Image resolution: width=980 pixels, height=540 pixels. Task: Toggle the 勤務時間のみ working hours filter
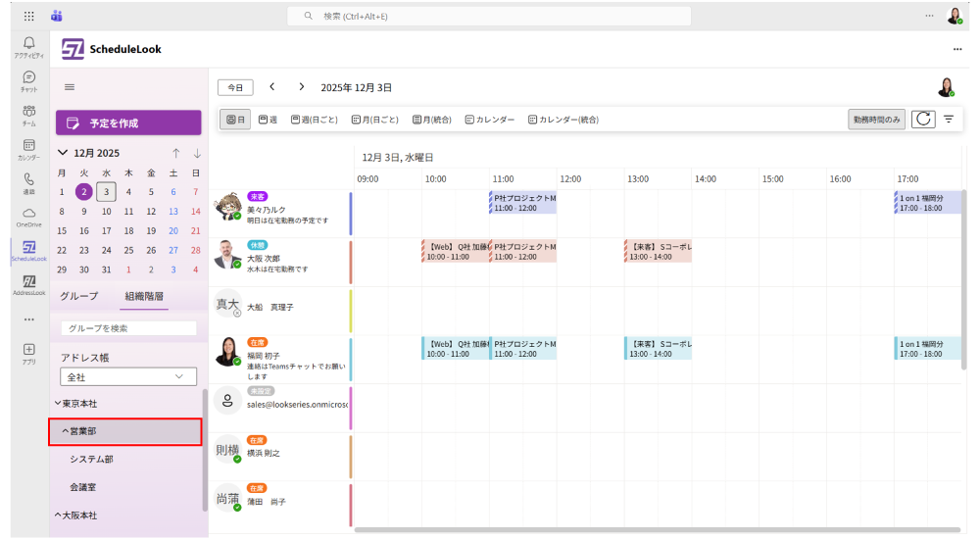click(875, 120)
